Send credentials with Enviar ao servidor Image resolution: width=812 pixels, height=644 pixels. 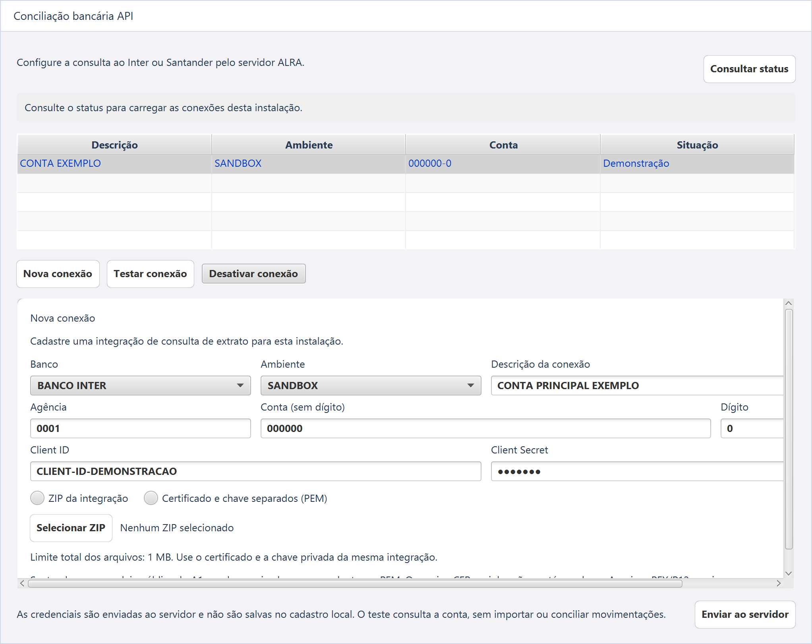tap(745, 615)
